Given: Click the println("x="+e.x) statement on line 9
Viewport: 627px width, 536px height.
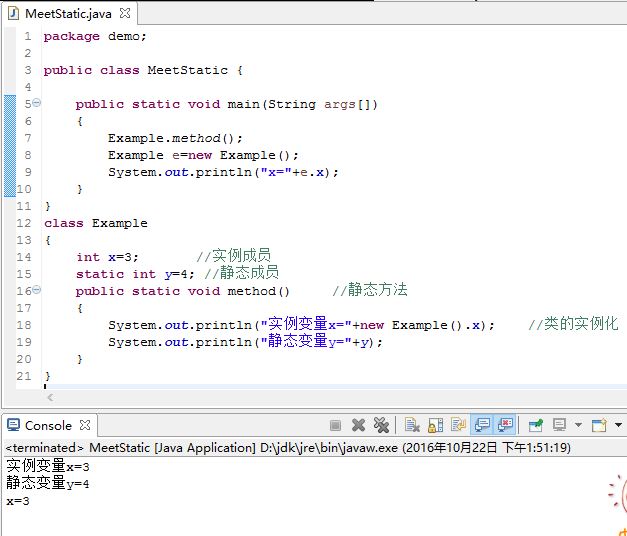Looking at the screenshot, I should (223, 172).
